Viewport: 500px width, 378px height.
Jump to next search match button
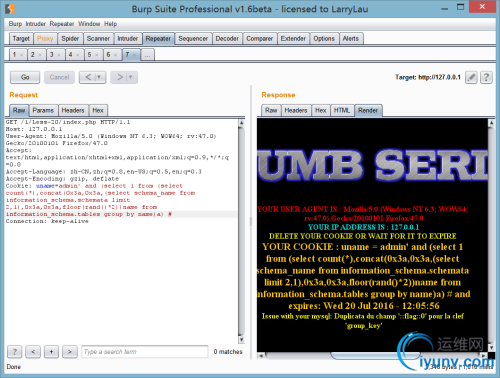click(x=70, y=352)
